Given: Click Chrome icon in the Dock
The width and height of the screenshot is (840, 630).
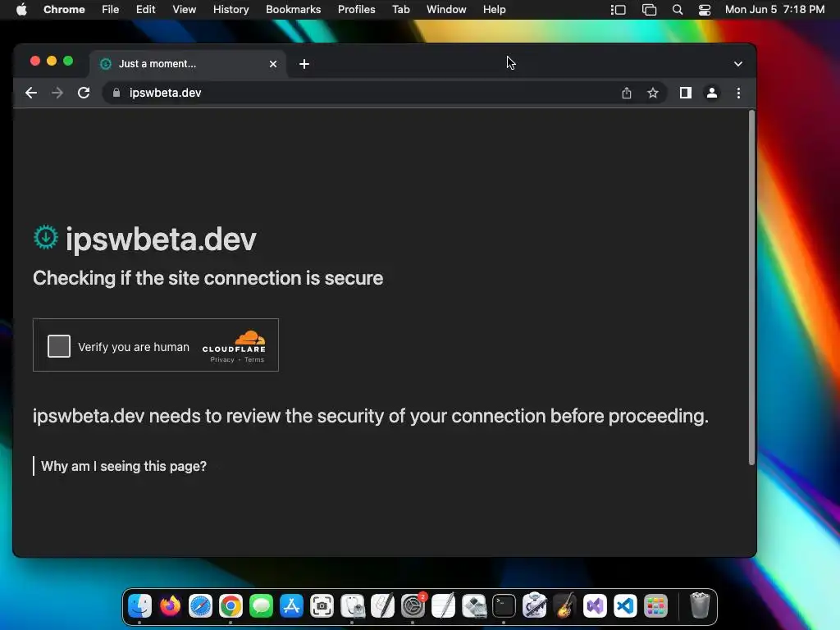Looking at the screenshot, I should [x=231, y=606].
